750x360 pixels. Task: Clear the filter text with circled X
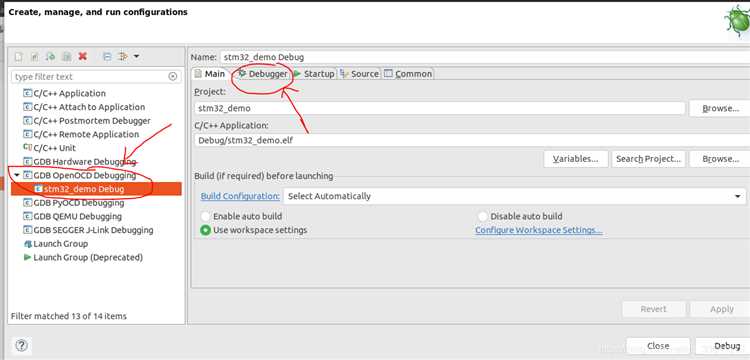click(173, 76)
